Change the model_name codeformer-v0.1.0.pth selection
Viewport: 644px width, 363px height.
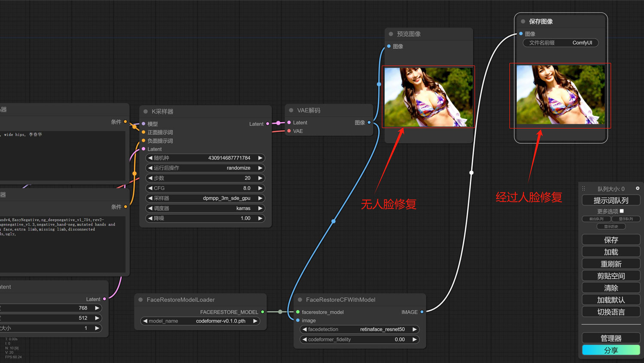pos(200,321)
